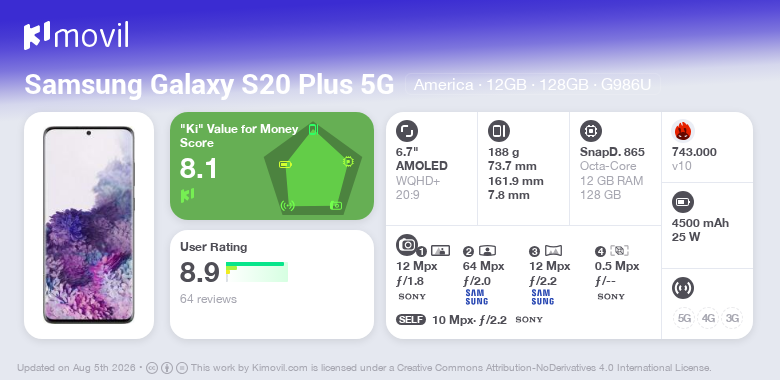This screenshot has width=780, height=380.
Task: Click the AnTuTu benchmark icon
Action: 683,131
